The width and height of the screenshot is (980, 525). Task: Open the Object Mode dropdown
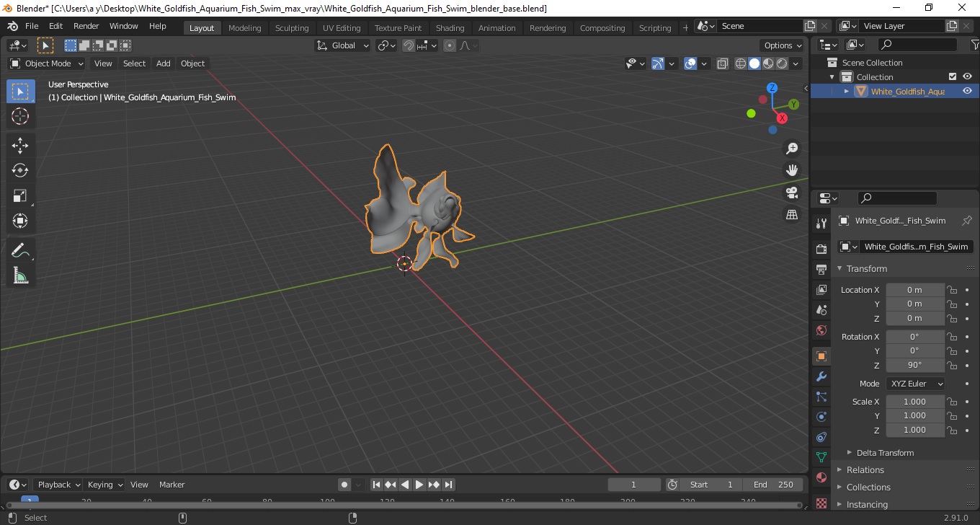point(47,63)
